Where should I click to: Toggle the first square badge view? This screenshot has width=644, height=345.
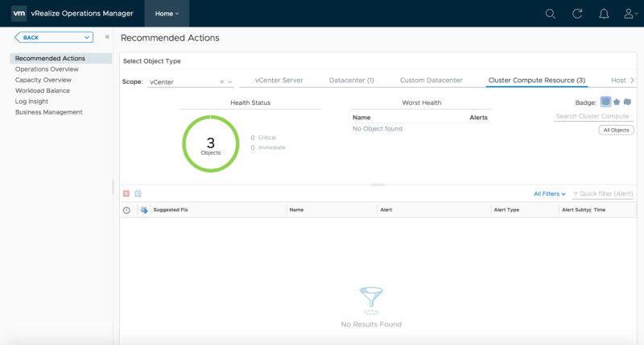pyautogui.click(x=605, y=102)
